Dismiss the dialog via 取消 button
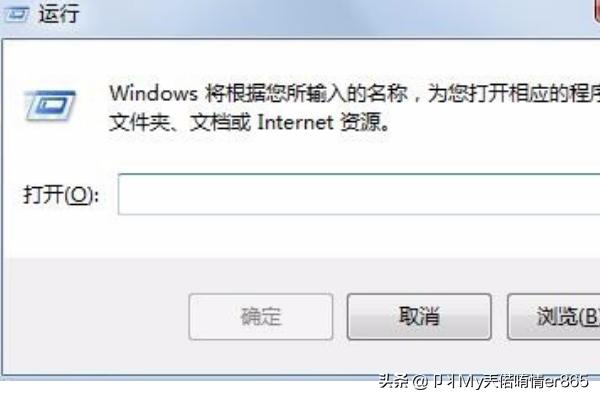This screenshot has height=400, width=600. (x=419, y=317)
